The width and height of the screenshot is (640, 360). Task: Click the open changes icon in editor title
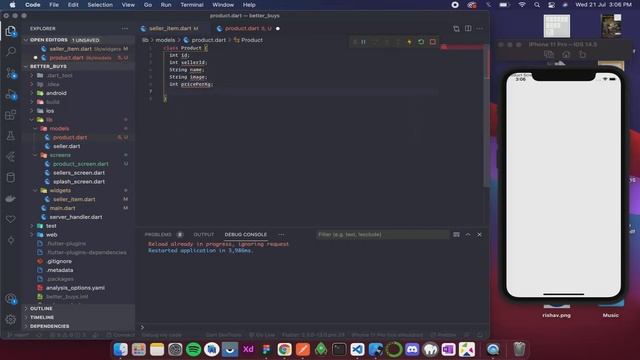pos(456,29)
